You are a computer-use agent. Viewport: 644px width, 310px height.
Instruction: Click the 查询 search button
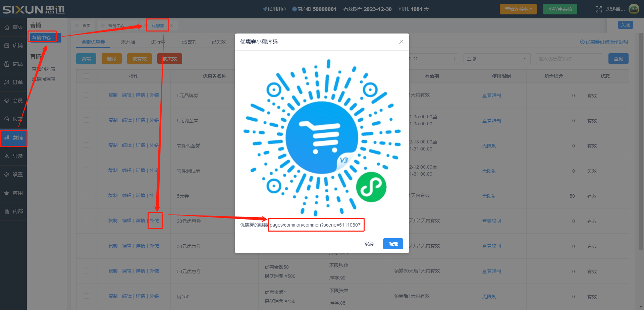(619, 59)
